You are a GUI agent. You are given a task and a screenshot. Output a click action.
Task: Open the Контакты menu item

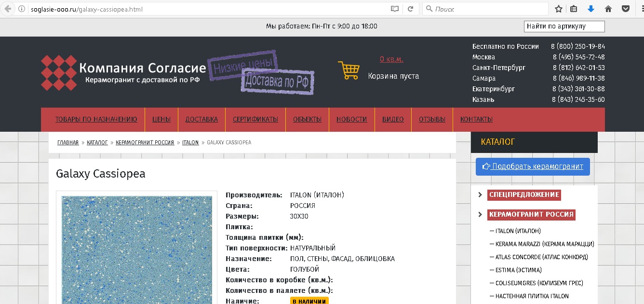(476, 119)
